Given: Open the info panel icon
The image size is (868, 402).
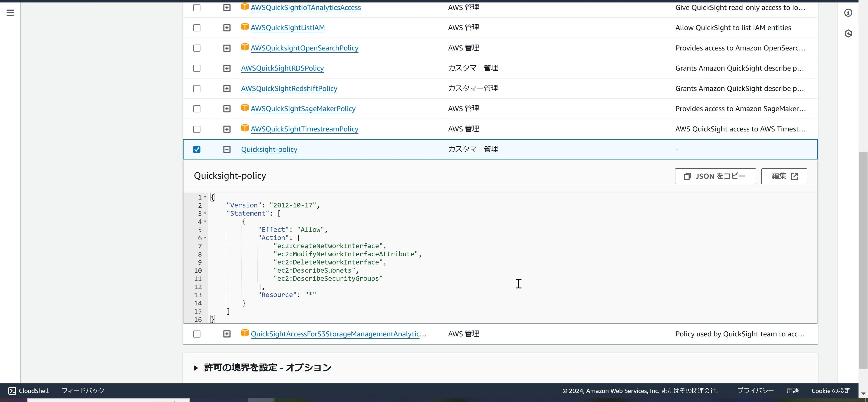Looking at the screenshot, I should (848, 13).
